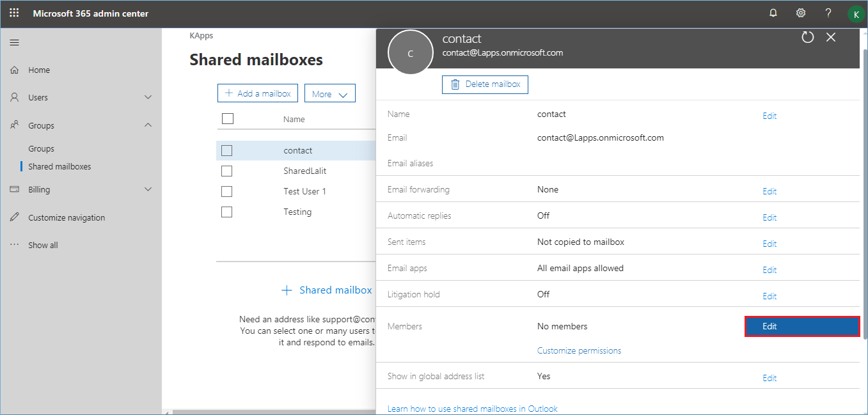Screen dimensions: 868x415
Task: Open the More dropdown menu
Action: tap(329, 94)
